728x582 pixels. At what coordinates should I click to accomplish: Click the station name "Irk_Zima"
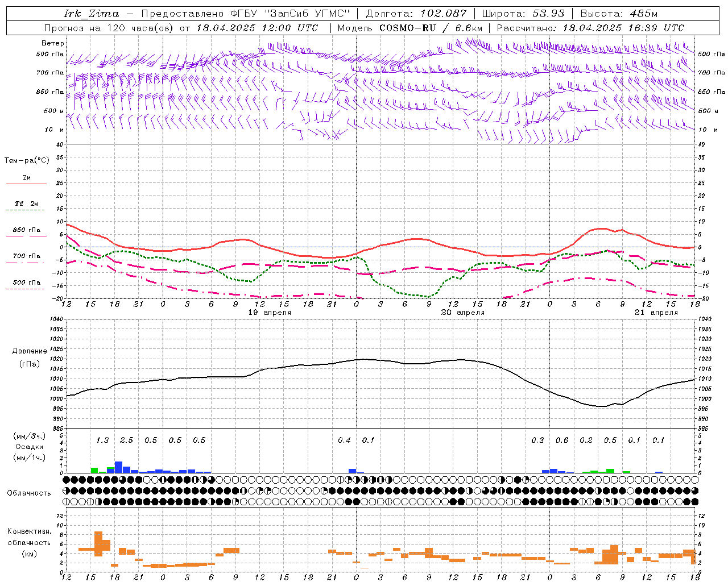pyautogui.click(x=92, y=14)
